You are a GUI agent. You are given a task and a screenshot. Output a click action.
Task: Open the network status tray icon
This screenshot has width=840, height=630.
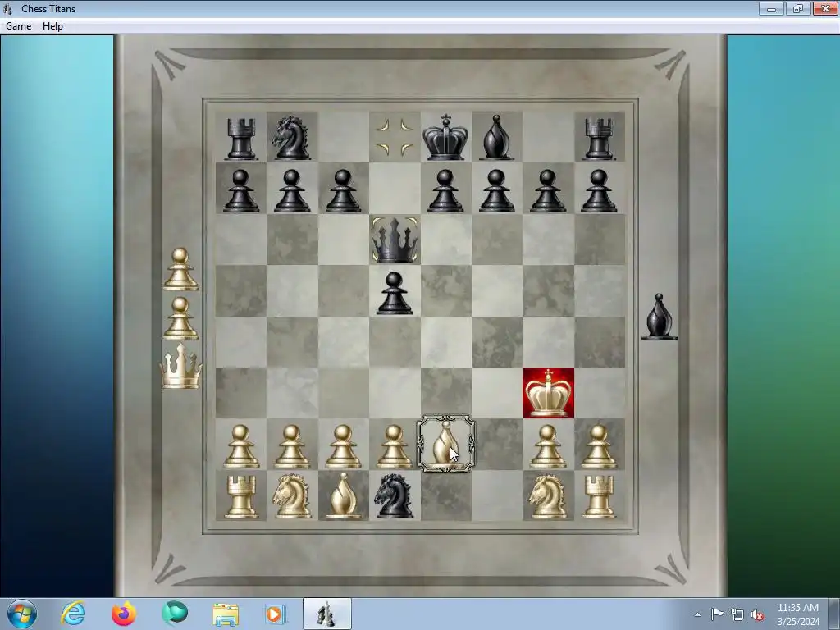click(x=737, y=614)
